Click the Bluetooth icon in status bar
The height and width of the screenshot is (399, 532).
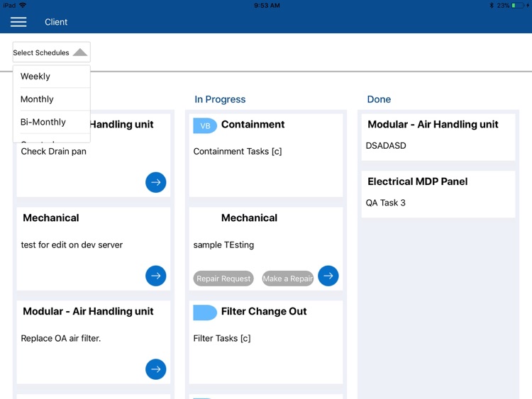tap(492, 6)
